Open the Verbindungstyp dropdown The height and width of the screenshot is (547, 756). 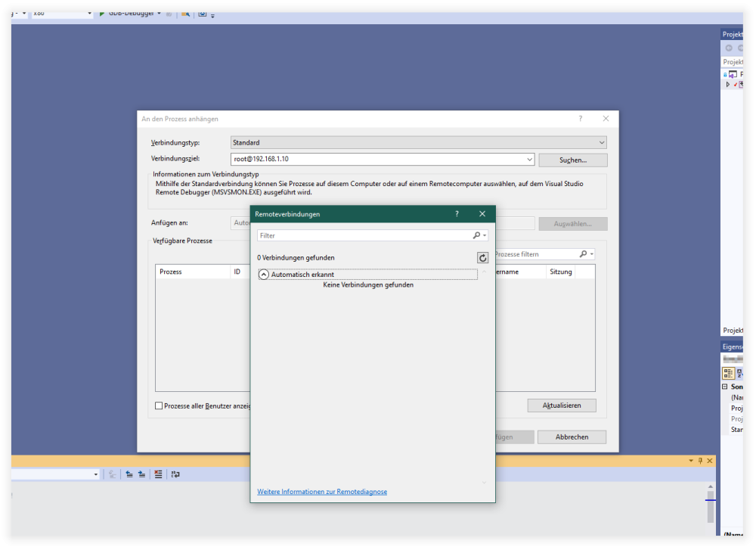(601, 142)
